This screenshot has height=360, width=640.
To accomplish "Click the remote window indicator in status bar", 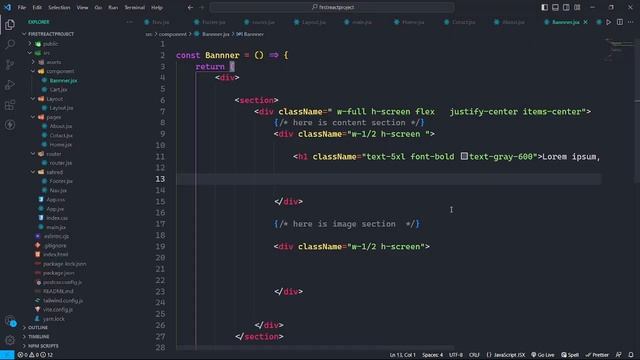I will pyautogui.click(x=7, y=355).
